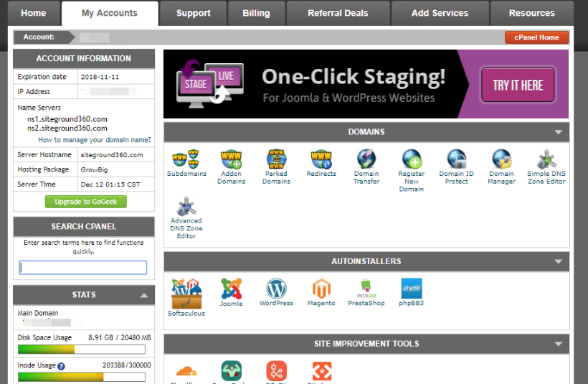This screenshot has height=384, width=588.
Task: Open the orange code-brackets tool icon
Action: click(x=322, y=371)
